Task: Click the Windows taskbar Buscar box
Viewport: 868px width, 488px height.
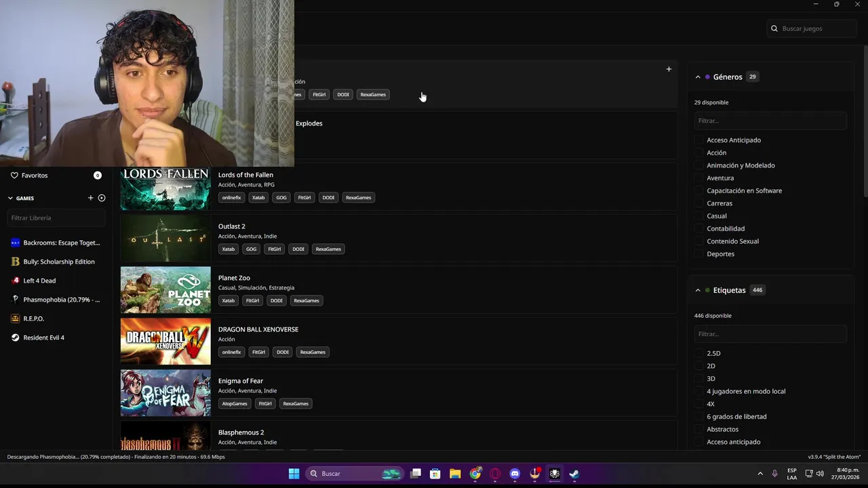Action: pos(354,474)
